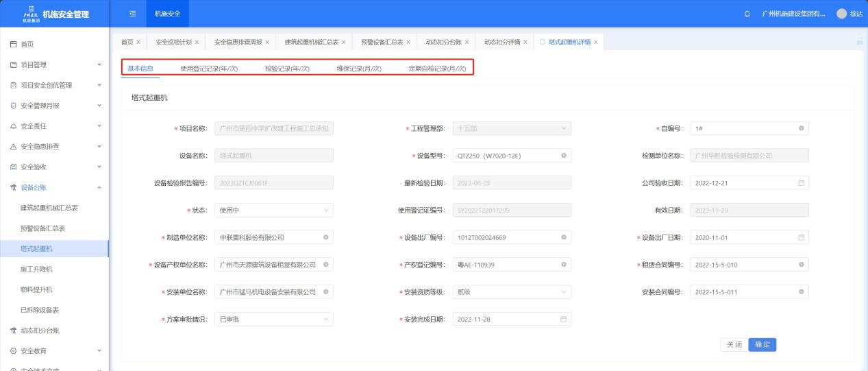Clear the 自编号 field with its clear icon

click(801, 128)
